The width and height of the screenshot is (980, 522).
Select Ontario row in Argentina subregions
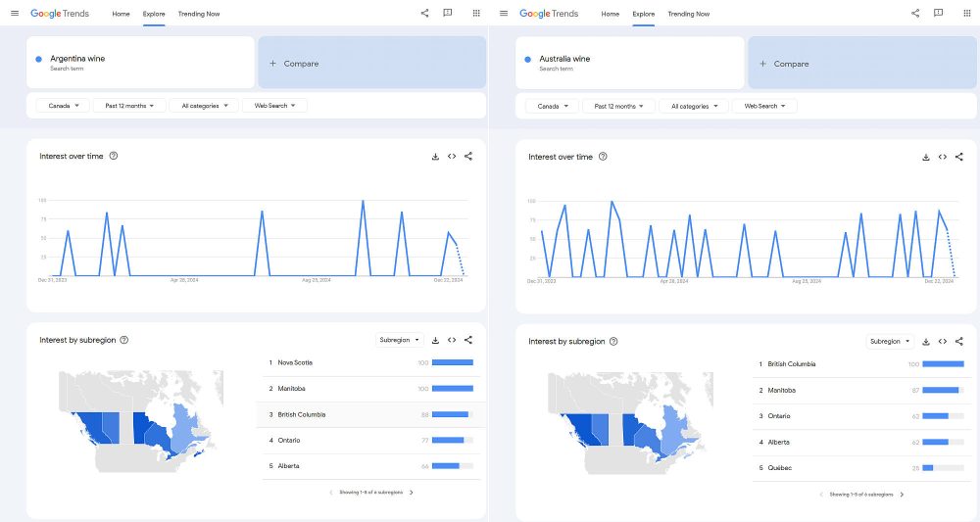(370, 440)
